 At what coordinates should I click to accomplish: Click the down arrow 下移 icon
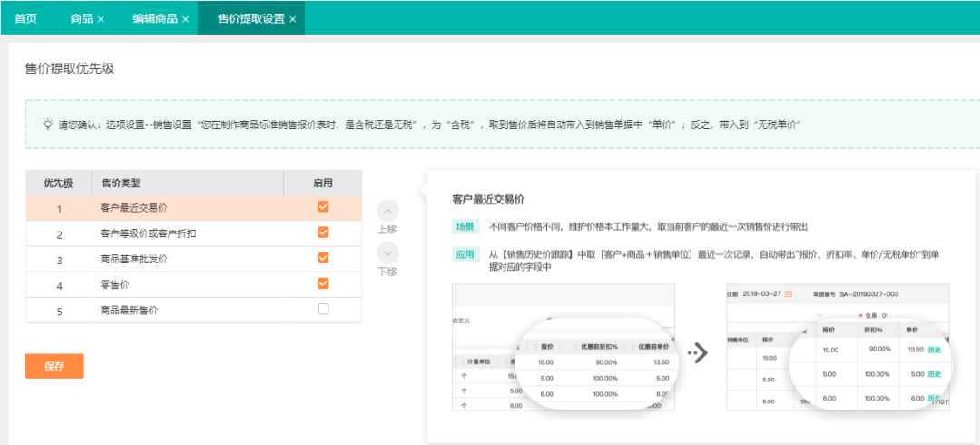(x=387, y=253)
